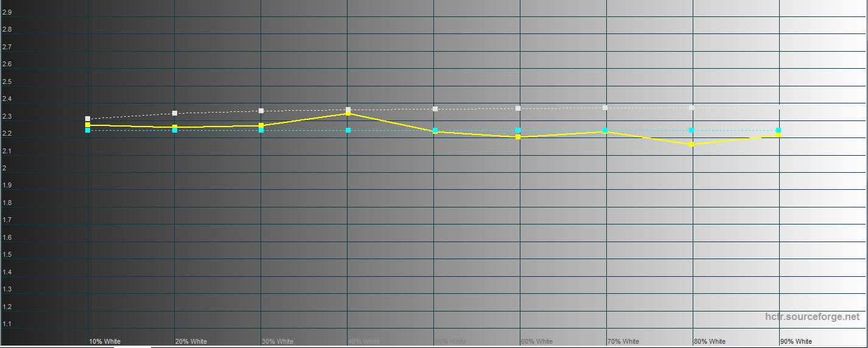Select the 70% White axis label
The width and height of the screenshot is (868, 348).
[x=623, y=341]
